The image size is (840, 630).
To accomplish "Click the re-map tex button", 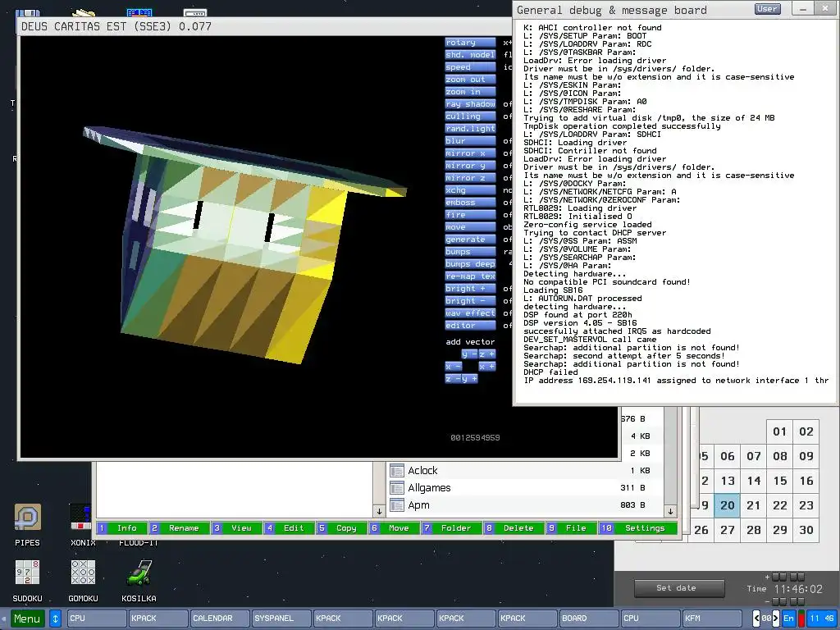I will 470,276.
